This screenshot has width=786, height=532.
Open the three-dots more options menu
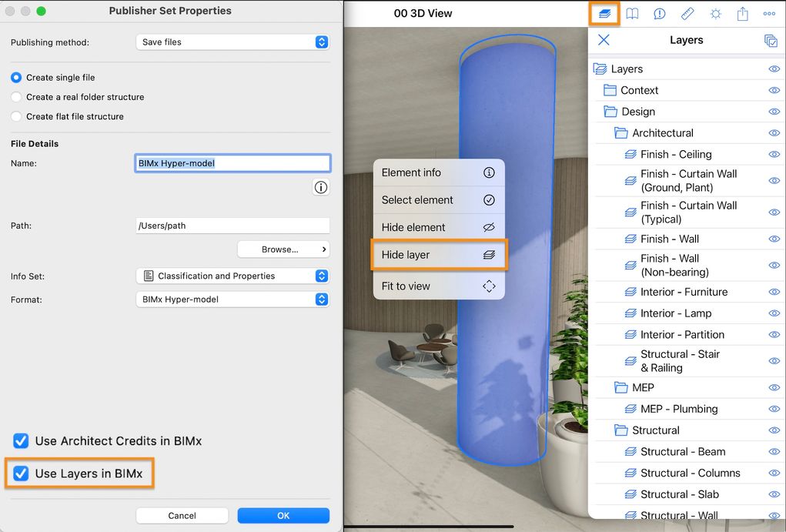(770, 14)
